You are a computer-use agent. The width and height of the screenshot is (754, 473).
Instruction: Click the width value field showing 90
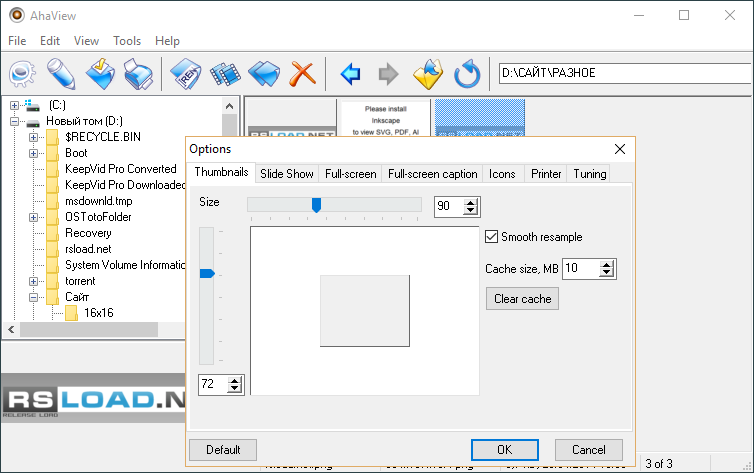click(x=449, y=206)
